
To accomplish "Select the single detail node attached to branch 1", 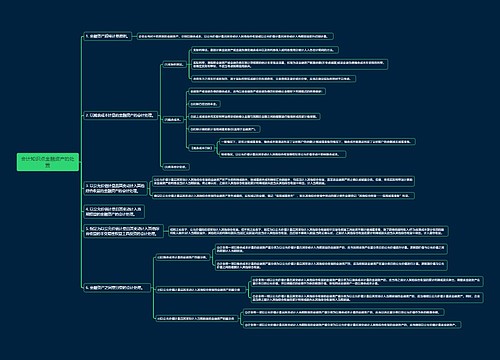I will pos(235,36).
